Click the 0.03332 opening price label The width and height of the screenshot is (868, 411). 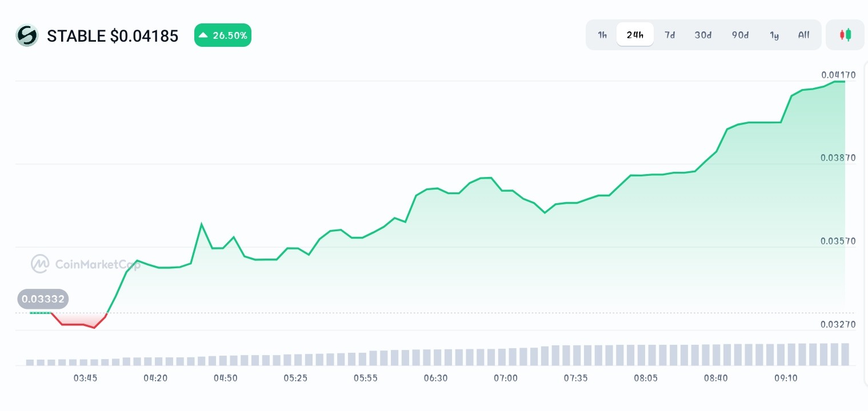[43, 299]
